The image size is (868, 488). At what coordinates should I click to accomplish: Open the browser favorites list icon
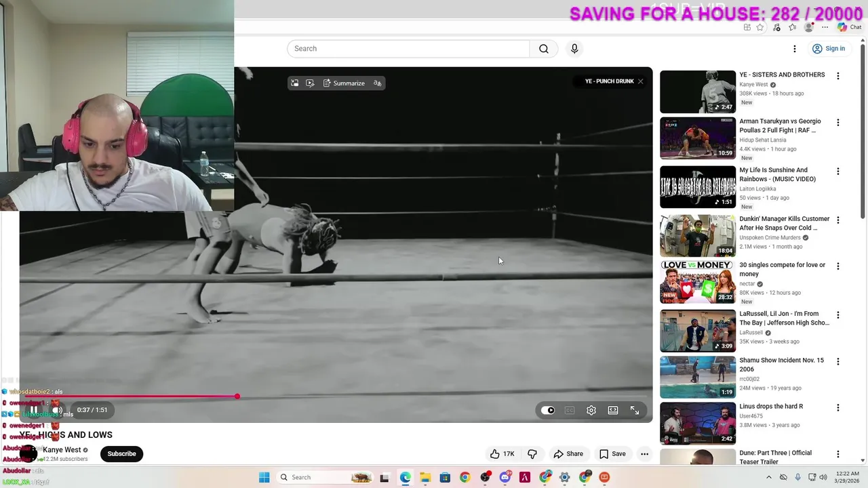pos(792,27)
